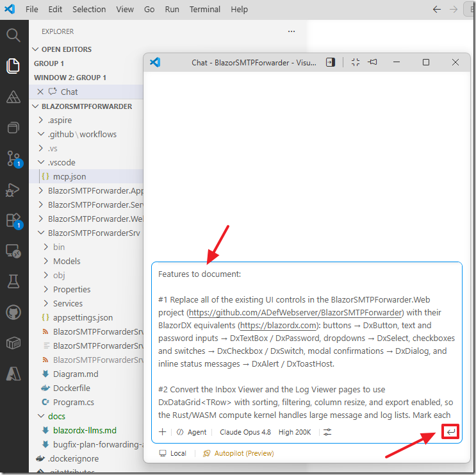Collapse the BlazorSMTPForwarderSrv folder

[x=40, y=233]
